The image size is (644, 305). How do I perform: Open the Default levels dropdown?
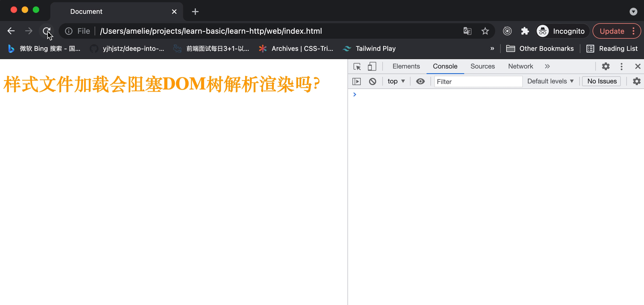pyautogui.click(x=550, y=81)
